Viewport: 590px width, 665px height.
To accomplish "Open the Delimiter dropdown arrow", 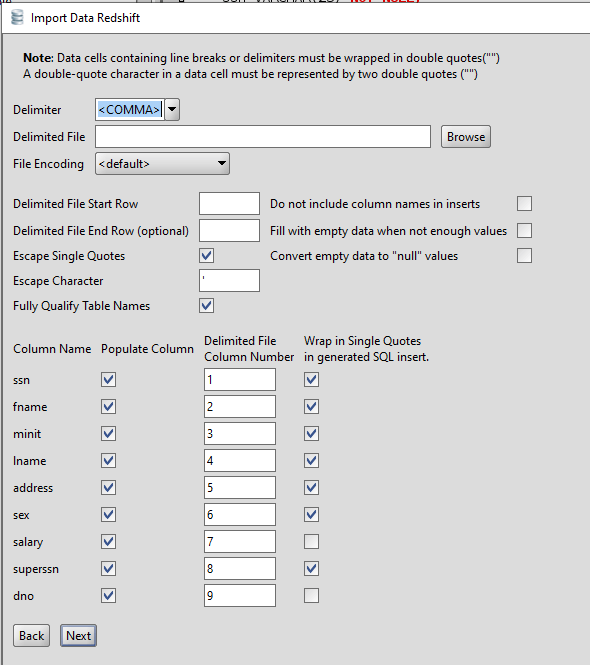I will (x=172, y=109).
